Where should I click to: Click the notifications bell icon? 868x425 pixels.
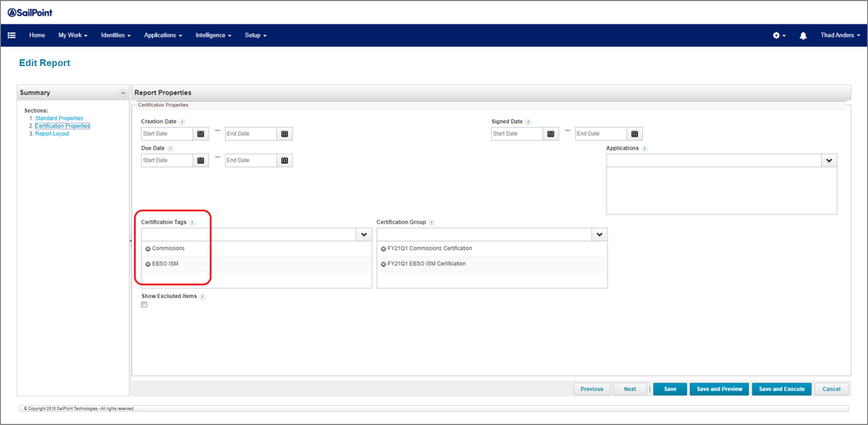pos(803,36)
